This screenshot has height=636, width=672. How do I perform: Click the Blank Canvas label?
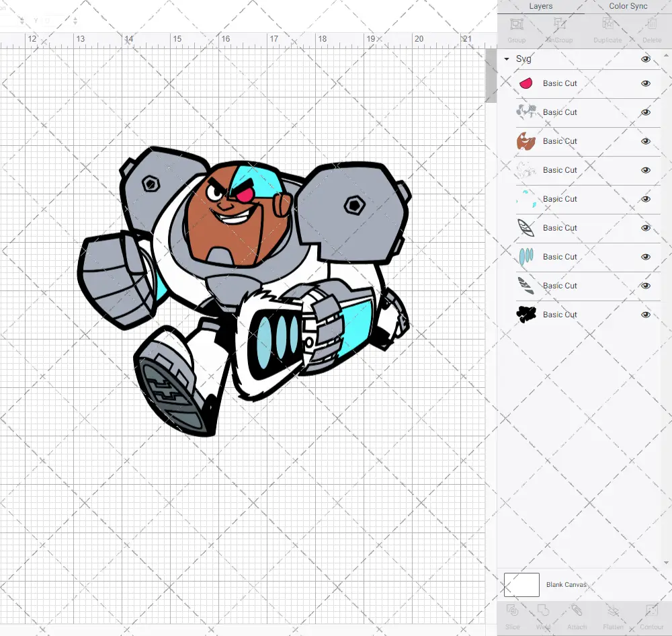(x=566, y=584)
